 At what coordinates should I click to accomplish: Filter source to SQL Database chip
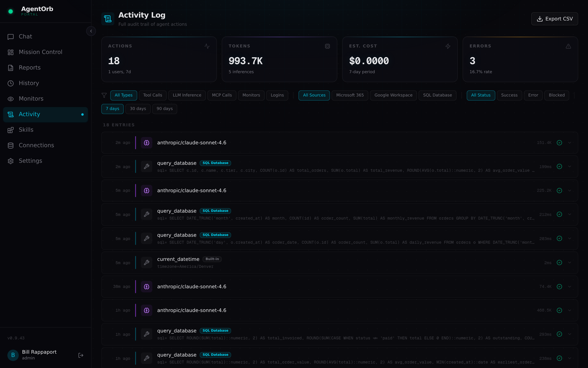[437, 95]
